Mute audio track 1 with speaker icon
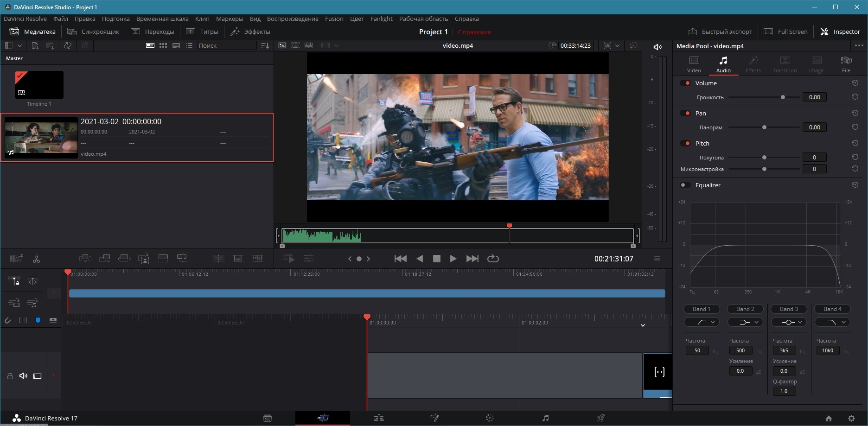Screen dimensions: 868x426 [23, 376]
